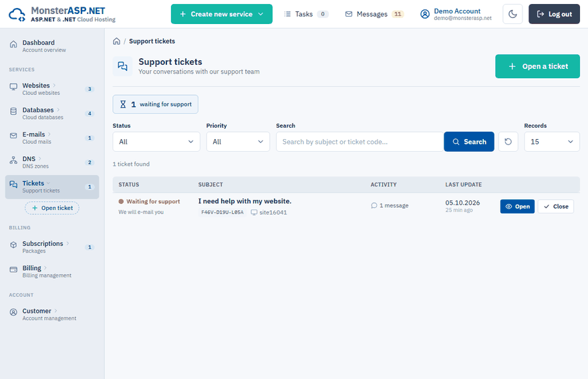Toggle dark mode moon icon

point(512,14)
